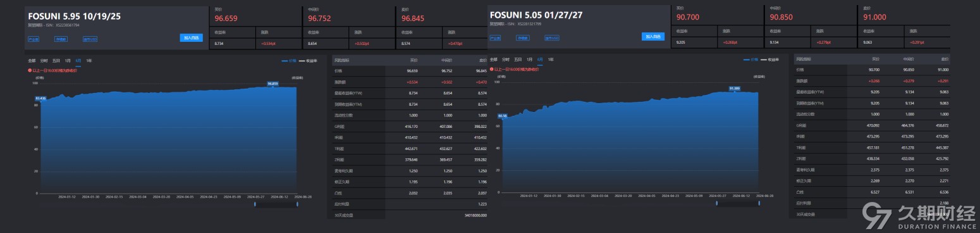
Task: Toggle 价格 legend series on left chart
Action: [289, 61]
